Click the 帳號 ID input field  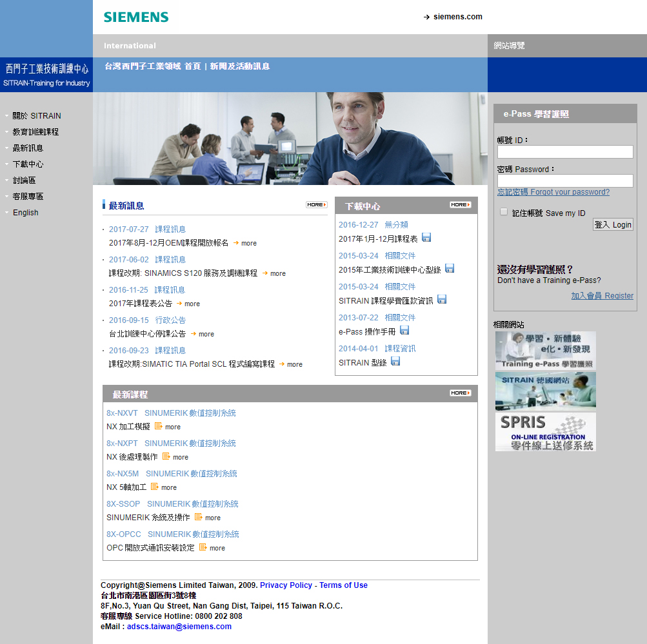[x=564, y=152]
